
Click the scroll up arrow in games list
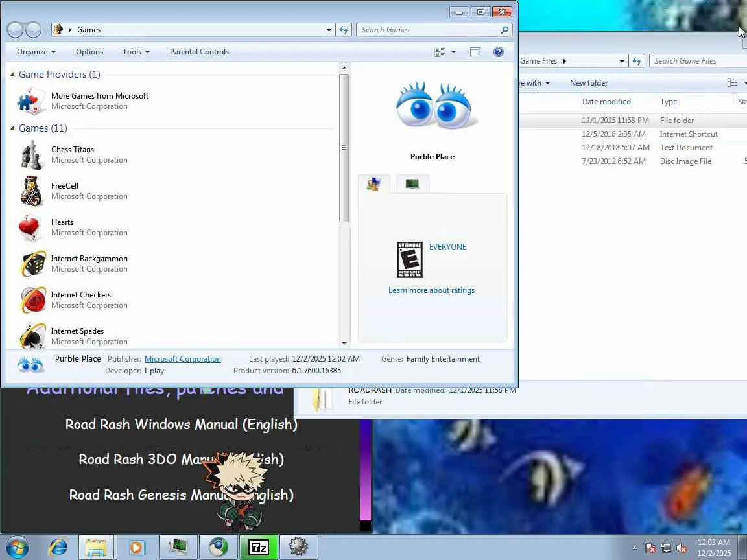(x=344, y=68)
